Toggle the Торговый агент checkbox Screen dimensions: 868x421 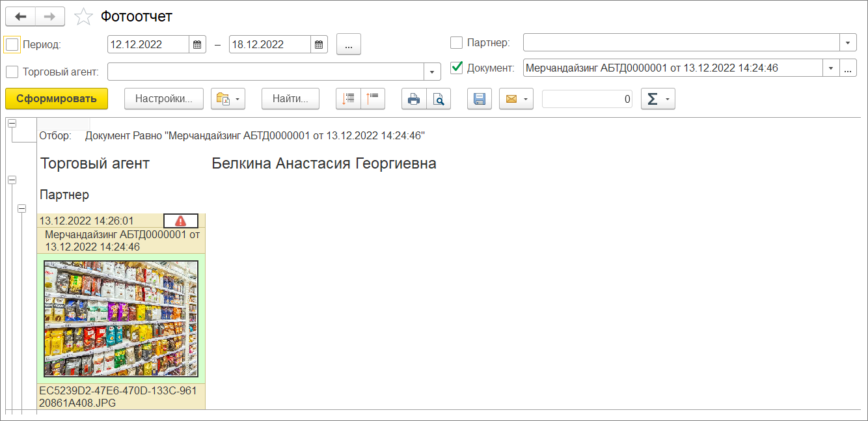[x=12, y=72]
